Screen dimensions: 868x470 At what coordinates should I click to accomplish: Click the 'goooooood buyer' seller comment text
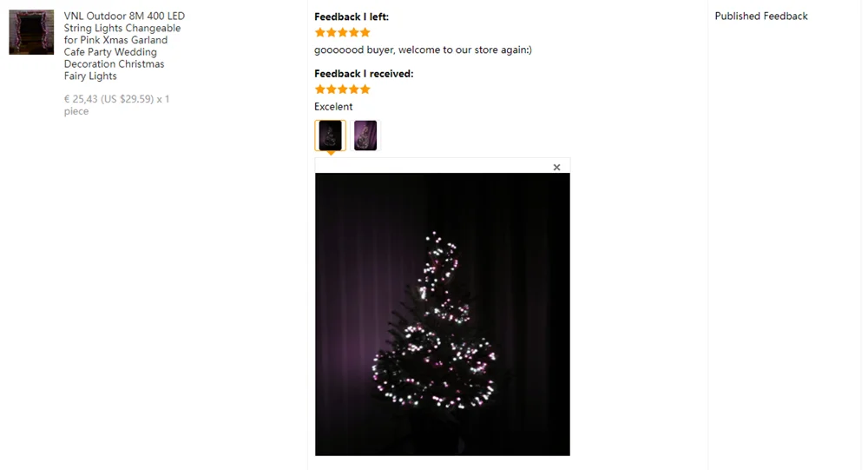(423, 50)
